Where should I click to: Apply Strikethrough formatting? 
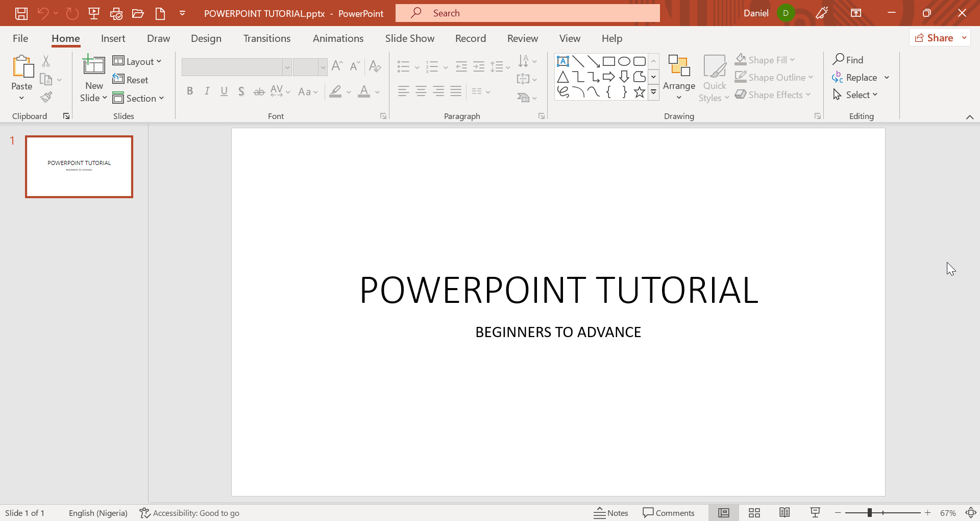click(x=259, y=91)
